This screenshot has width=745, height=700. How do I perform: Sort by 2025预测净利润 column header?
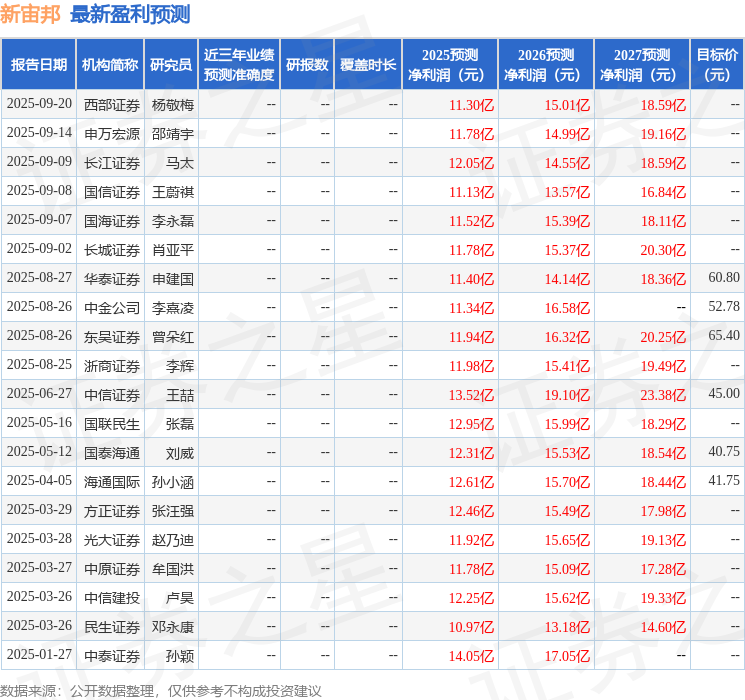pos(450,65)
